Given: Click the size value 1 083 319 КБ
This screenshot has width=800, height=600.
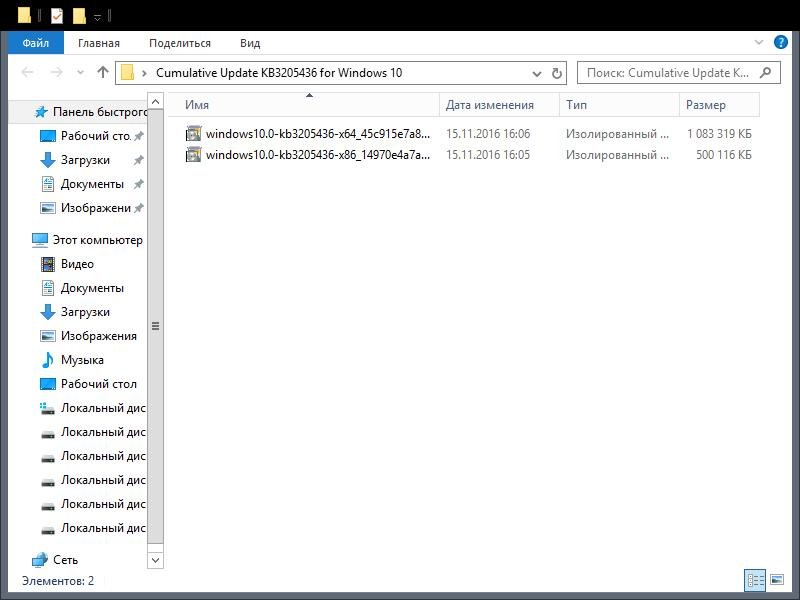Looking at the screenshot, I should point(719,134).
